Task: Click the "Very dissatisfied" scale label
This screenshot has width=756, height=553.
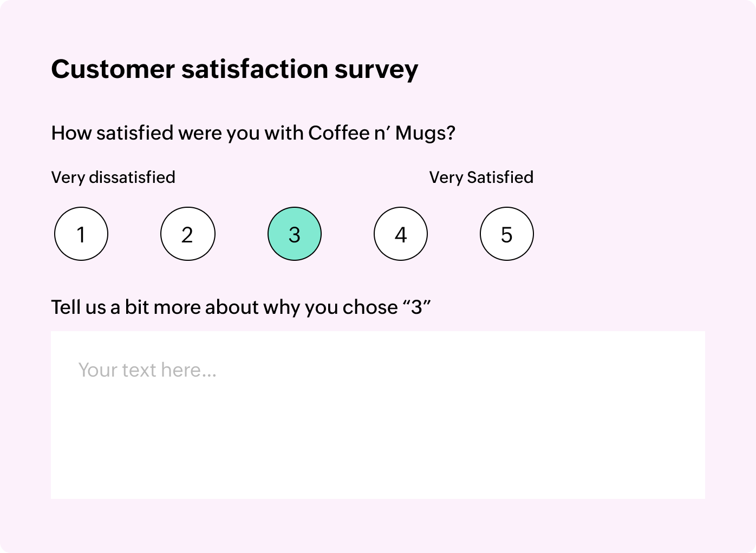Action: pyautogui.click(x=113, y=177)
